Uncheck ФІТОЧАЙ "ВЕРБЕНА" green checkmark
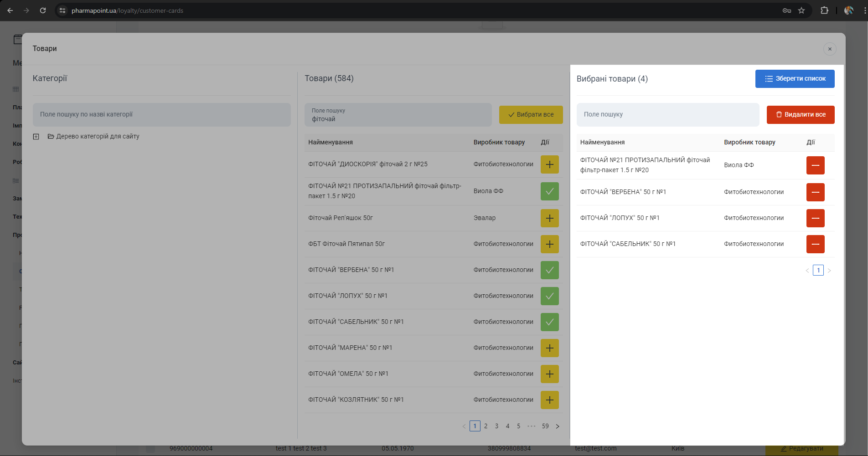Image resolution: width=868 pixels, height=456 pixels. click(x=549, y=270)
